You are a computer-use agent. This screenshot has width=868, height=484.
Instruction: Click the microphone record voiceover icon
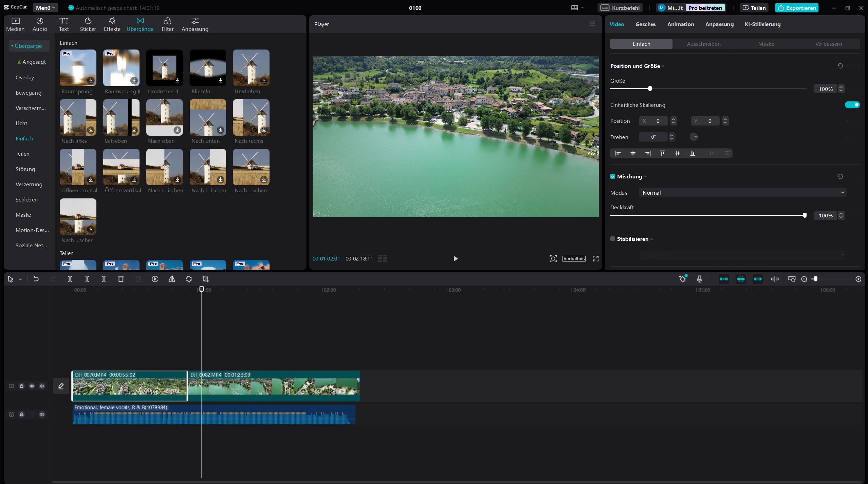coord(699,279)
